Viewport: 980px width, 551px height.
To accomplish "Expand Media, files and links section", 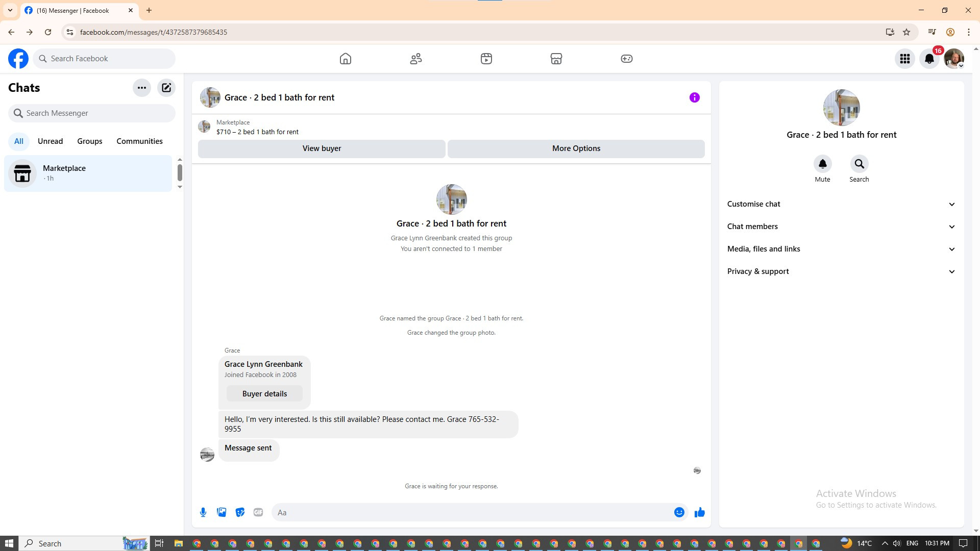I will (x=841, y=249).
